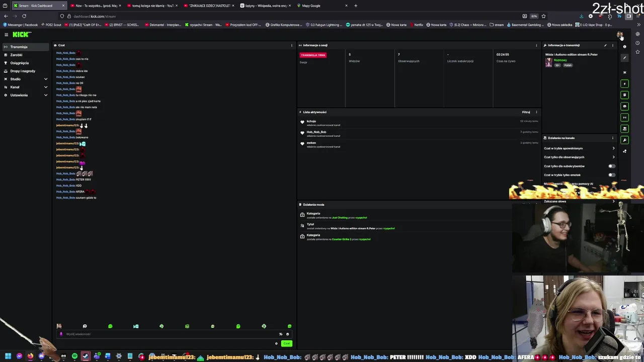
Task: Toggle Czat w trybie tylko emotek
Action: click(611, 175)
